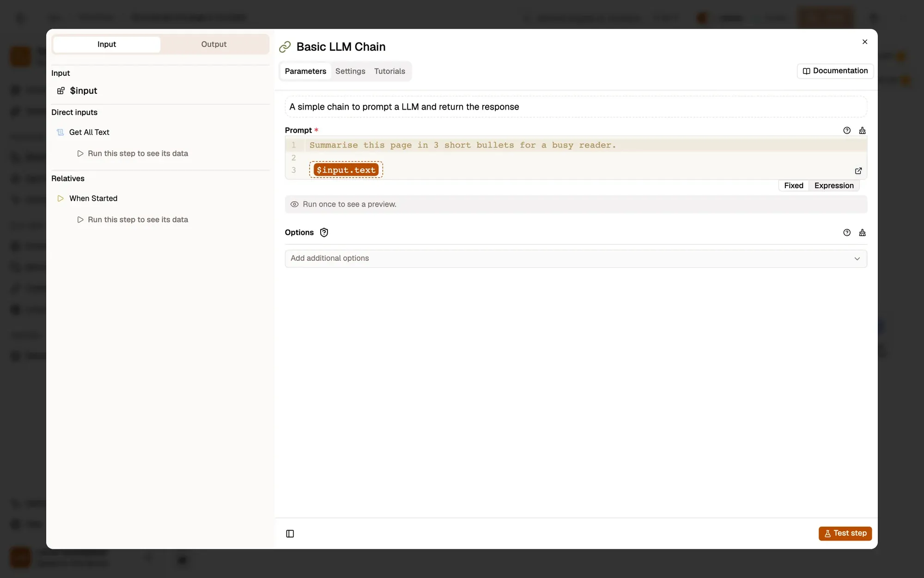Select the Input tab
The height and width of the screenshot is (578, 924).
pyautogui.click(x=107, y=44)
